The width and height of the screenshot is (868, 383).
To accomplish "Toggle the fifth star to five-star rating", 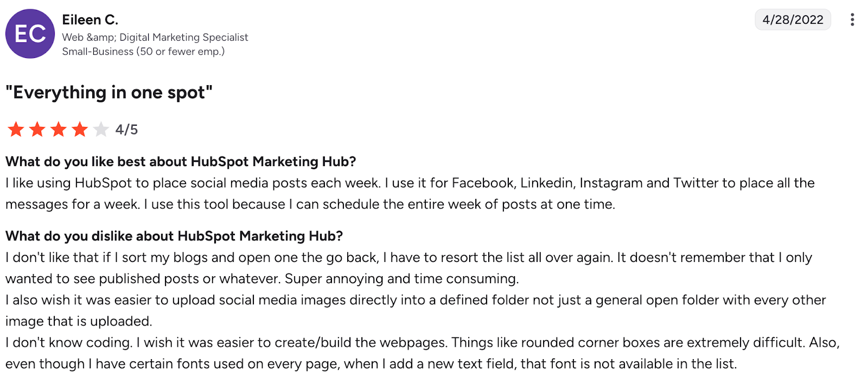I will tap(100, 129).
